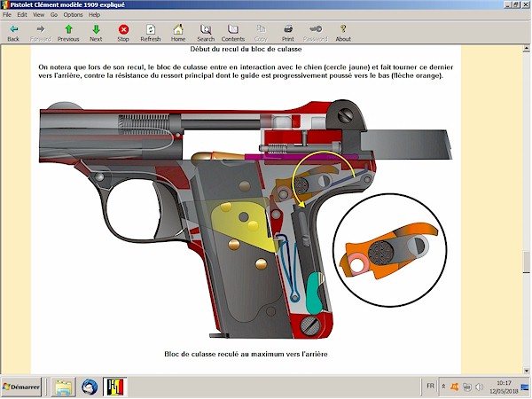This screenshot has width=532, height=399.
Task: Click the vertical scrollbar down arrow
Action: [526, 371]
